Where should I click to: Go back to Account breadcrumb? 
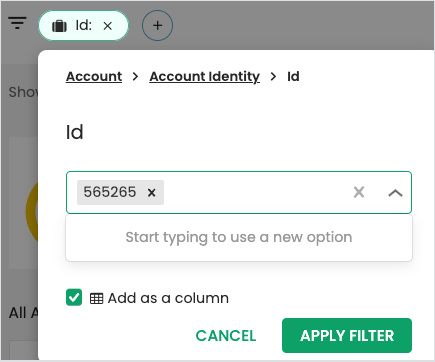[x=94, y=77]
